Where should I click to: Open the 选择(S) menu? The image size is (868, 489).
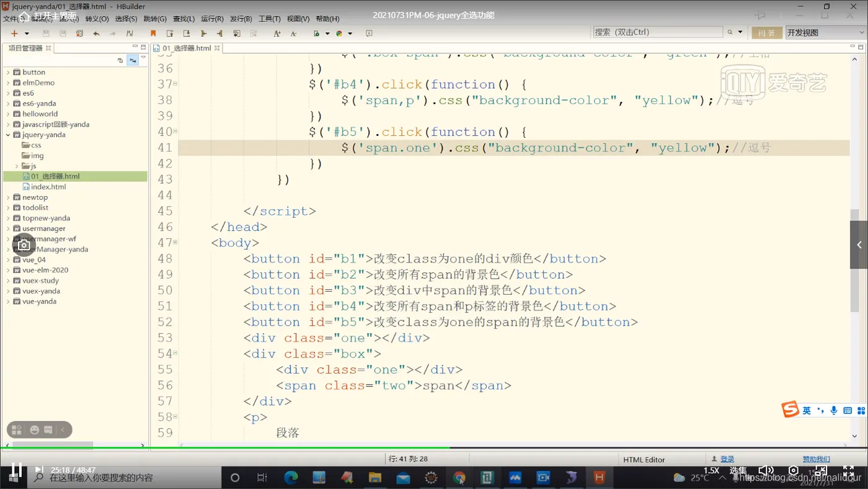point(126,19)
